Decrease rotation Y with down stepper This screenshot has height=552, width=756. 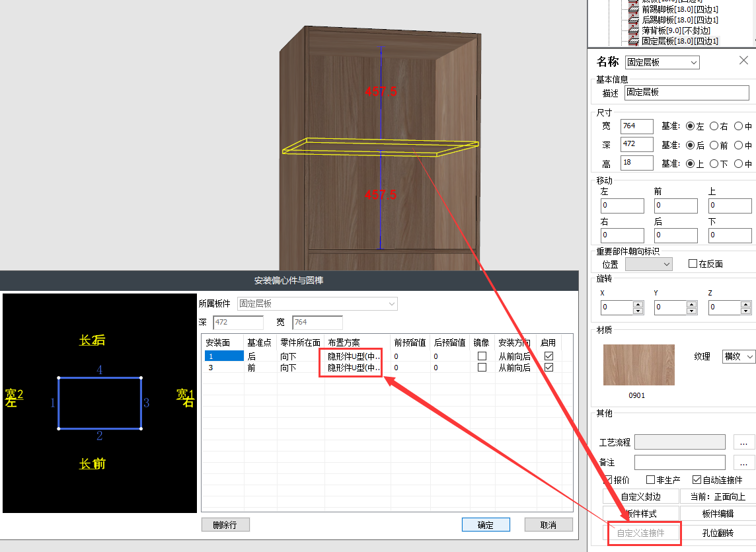[692, 311]
